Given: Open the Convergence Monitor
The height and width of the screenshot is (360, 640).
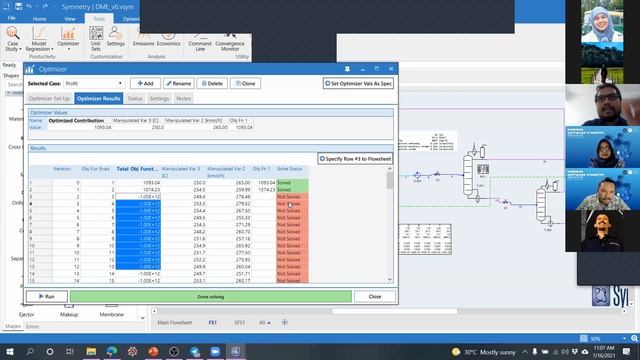Looking at the screenshot, I should point(230,42).
